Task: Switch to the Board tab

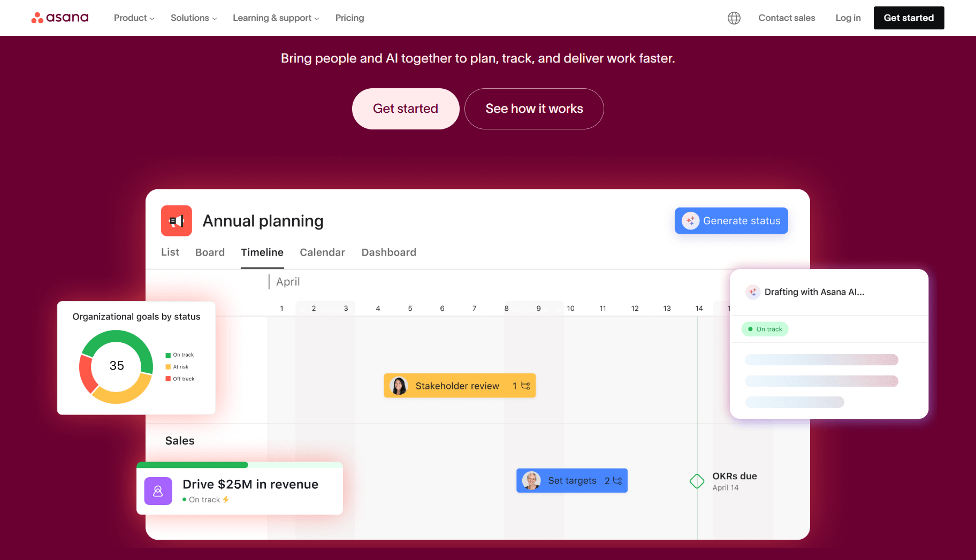Action: click(x=210, y=252)
